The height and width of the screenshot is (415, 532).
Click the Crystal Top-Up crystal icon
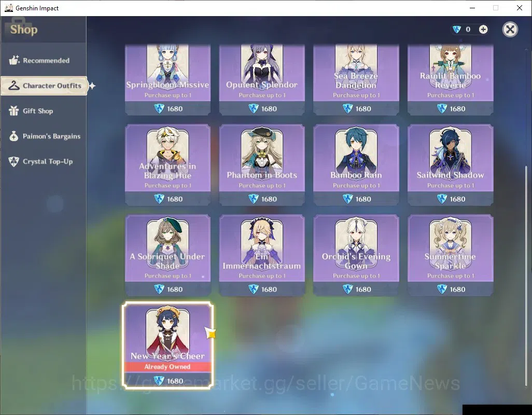pyautogui.click(x=14, y=161)
